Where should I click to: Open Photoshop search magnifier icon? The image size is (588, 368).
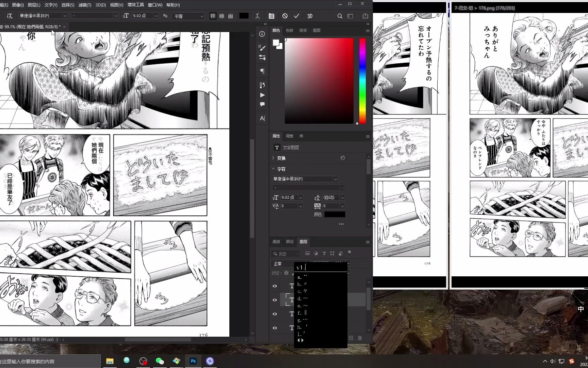point(340,16)
